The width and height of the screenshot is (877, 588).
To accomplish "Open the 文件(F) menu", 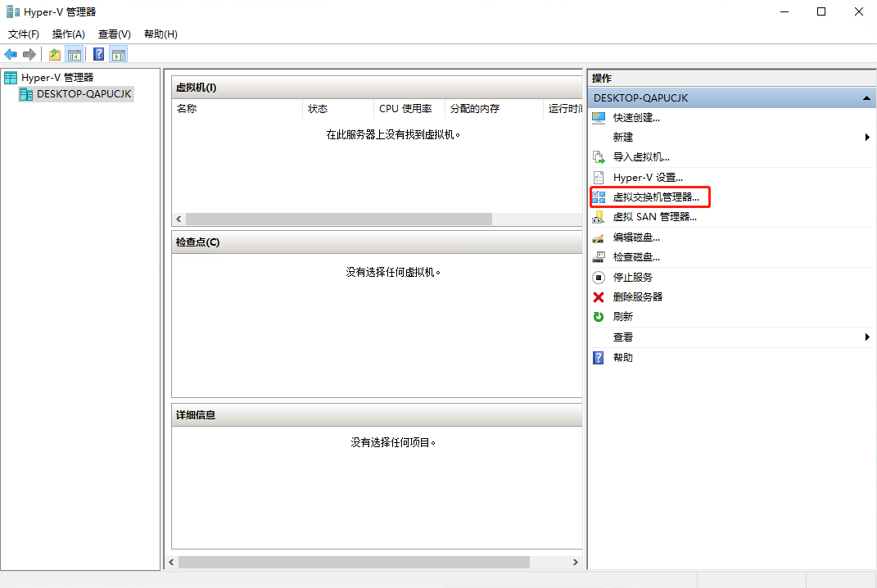I will coord(24,34).
